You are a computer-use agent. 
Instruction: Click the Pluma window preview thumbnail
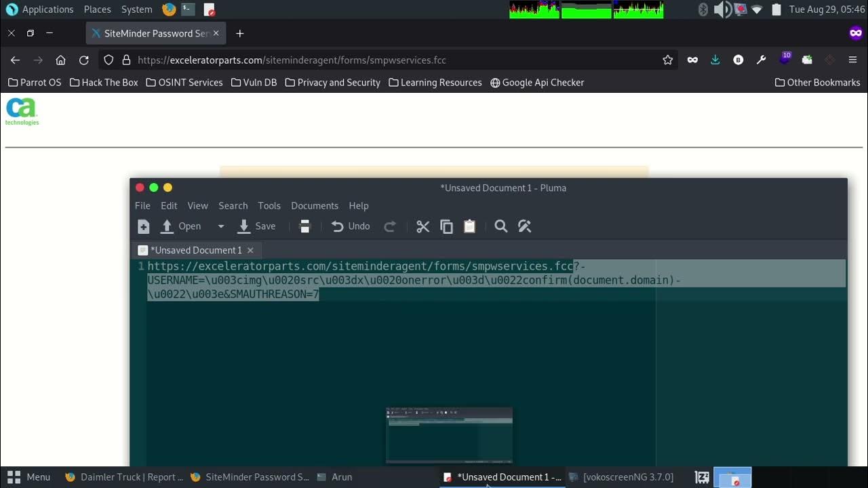point(449,435)
